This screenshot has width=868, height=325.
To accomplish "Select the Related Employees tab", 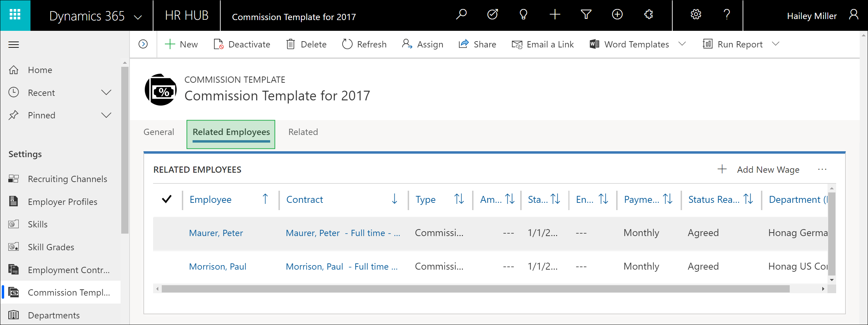I will (231, 135).
